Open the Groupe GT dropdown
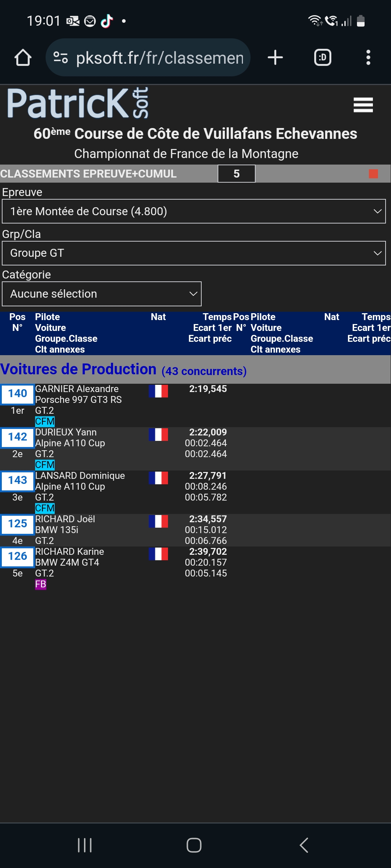391x868 pixels. pyautogui.click(x=194, y=253)
